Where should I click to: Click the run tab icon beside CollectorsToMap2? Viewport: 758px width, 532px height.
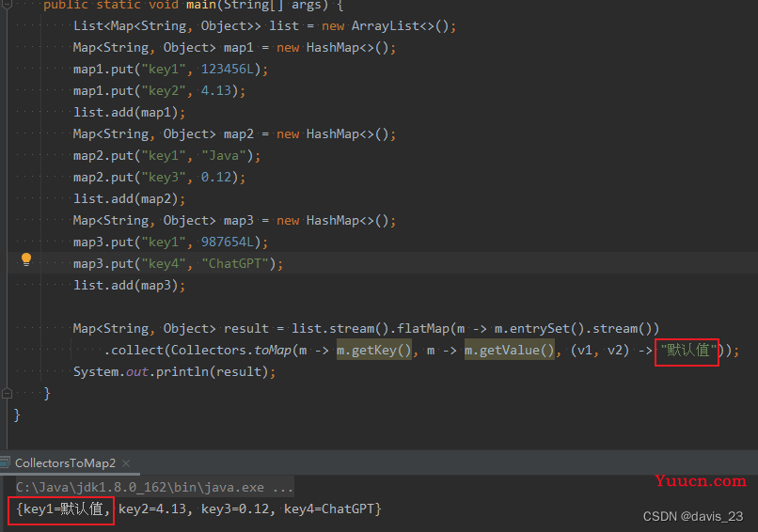pos(5,462)
